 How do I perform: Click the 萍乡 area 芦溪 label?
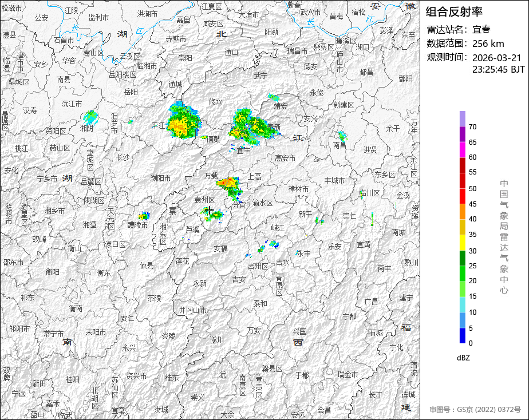(192, 229)
